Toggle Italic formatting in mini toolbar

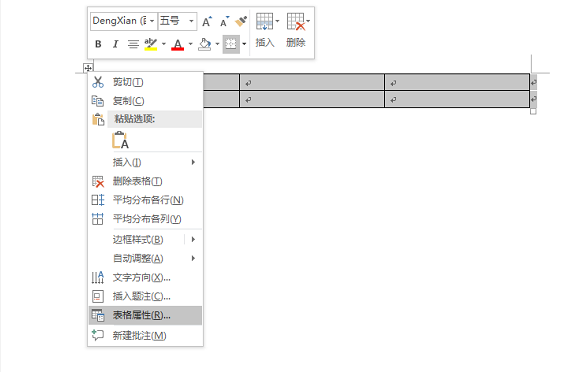(x=115, y=44)
